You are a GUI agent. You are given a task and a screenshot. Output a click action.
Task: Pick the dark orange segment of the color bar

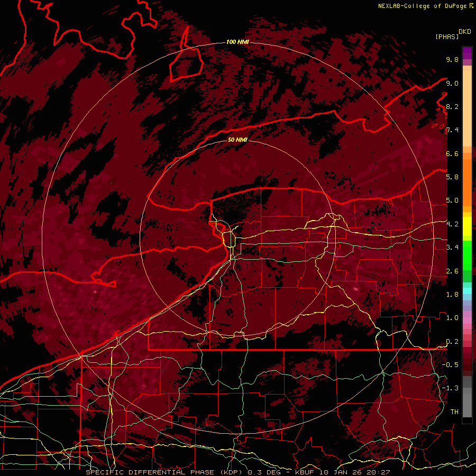[x=467, y=182]
